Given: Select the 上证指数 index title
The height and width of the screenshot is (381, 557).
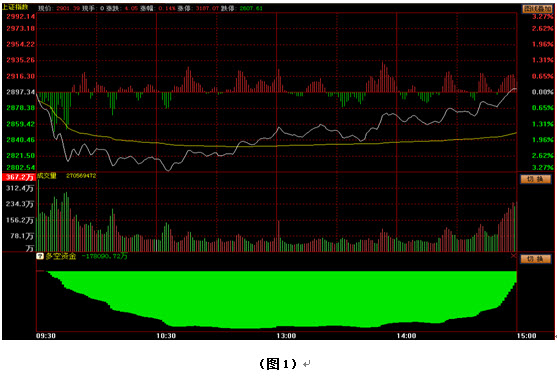Looking at the screenshot, I should click(x=15, y=7).
